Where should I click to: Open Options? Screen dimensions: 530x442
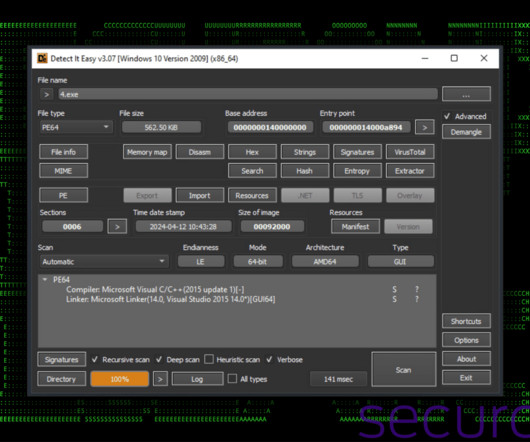coord(466,340)
